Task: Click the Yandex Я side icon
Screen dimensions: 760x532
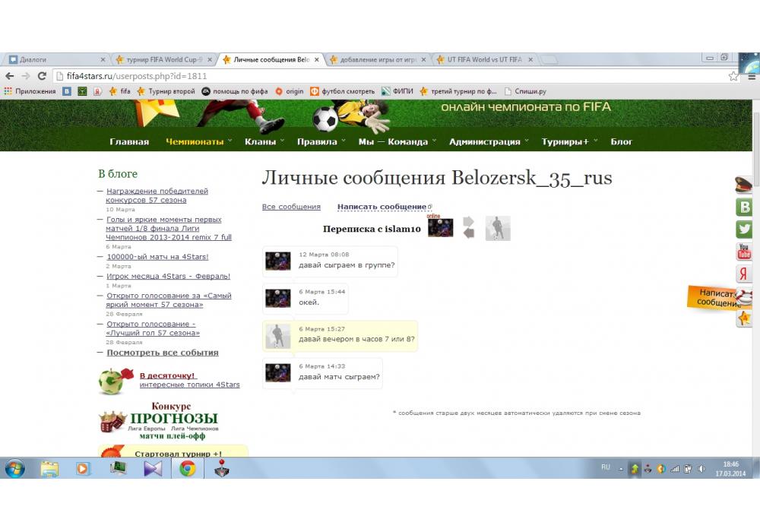Action: click(744, 274)
